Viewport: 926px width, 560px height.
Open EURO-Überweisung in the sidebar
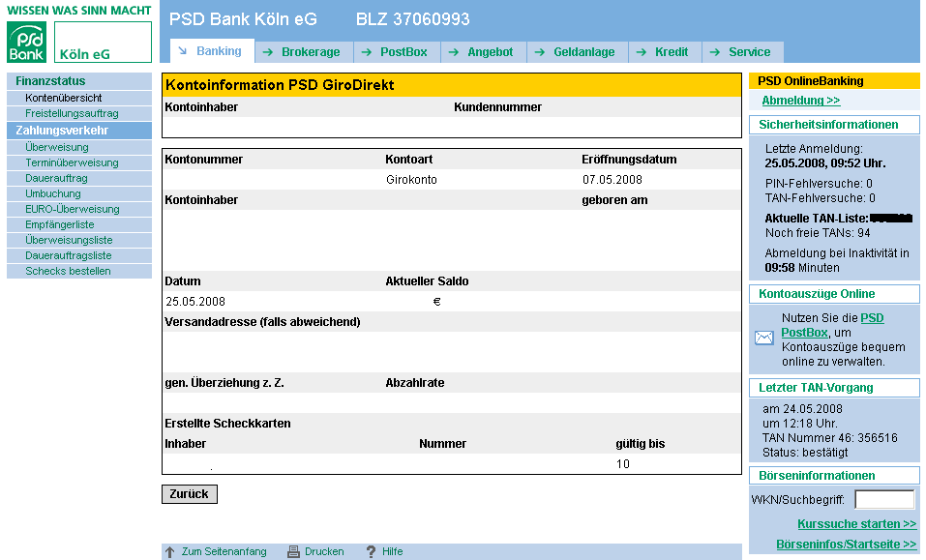[x=79, y=209]
